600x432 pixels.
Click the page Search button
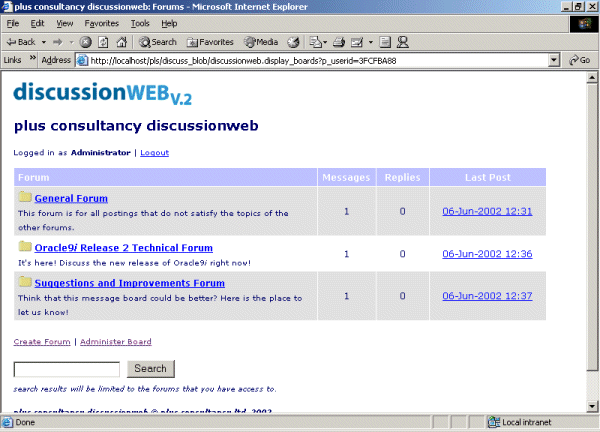[151, 368]
